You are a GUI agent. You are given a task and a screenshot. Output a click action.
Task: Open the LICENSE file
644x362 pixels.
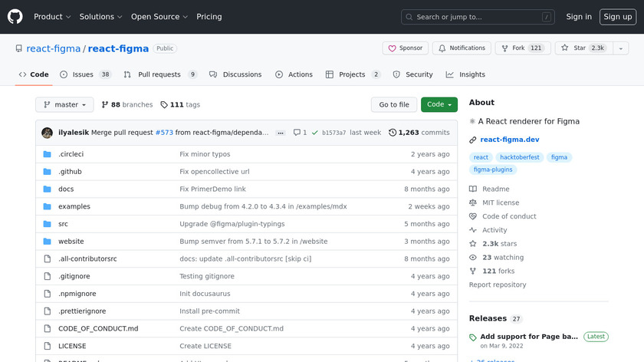click(x=72, y=346)
